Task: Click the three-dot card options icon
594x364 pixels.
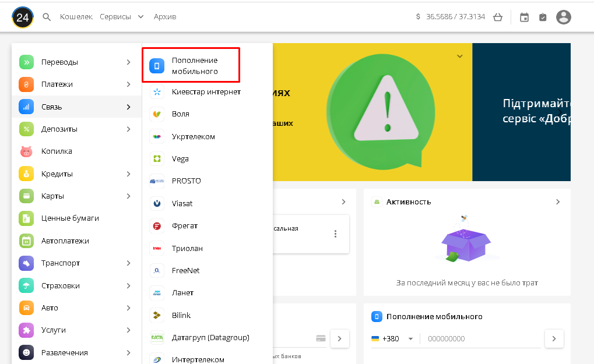Action: (x=335, y=234)
